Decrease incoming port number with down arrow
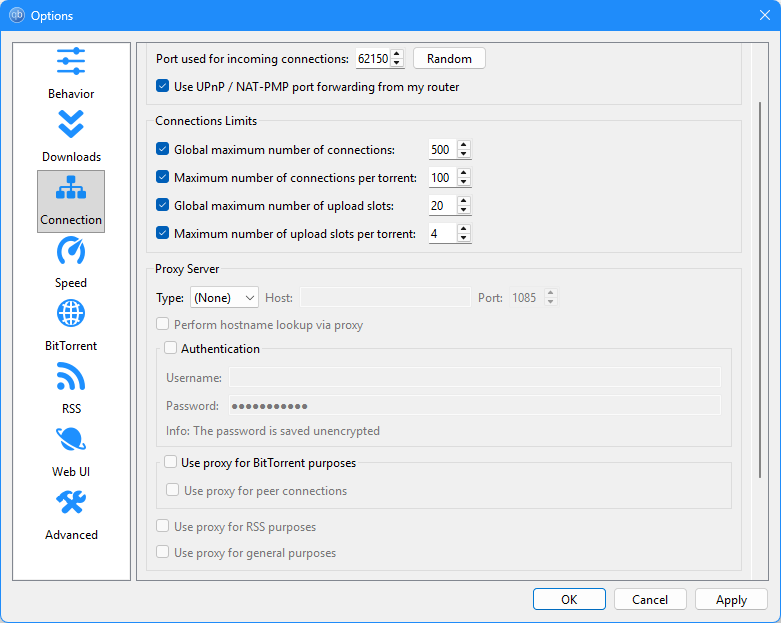This screenshot has height=623, width=781. [x=396, y=63]
